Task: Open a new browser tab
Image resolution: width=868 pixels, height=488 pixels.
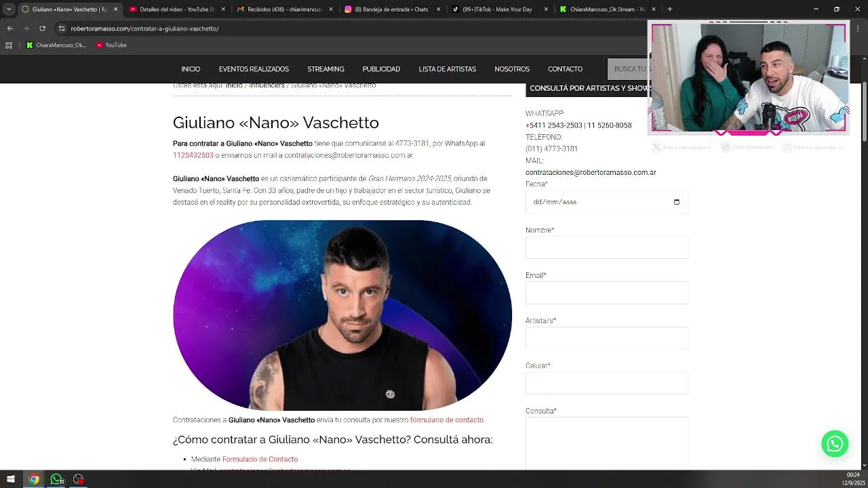Action: (669, 9)
